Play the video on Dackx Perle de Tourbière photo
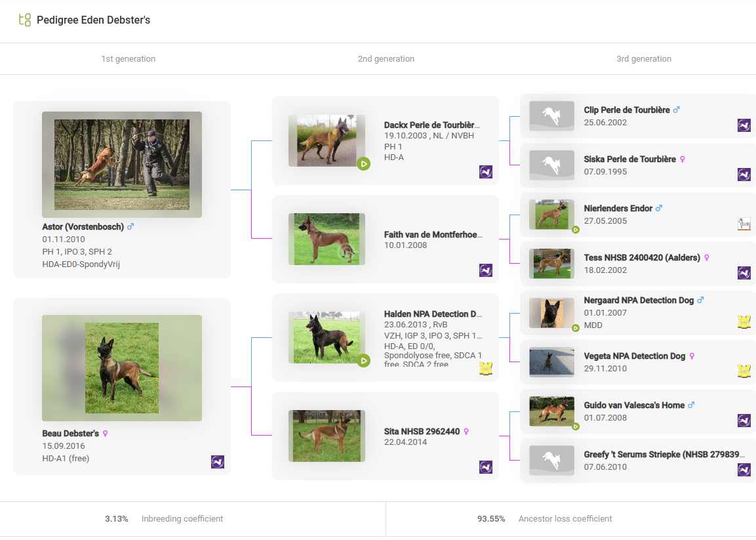The image size is (756, 540). 364,163
